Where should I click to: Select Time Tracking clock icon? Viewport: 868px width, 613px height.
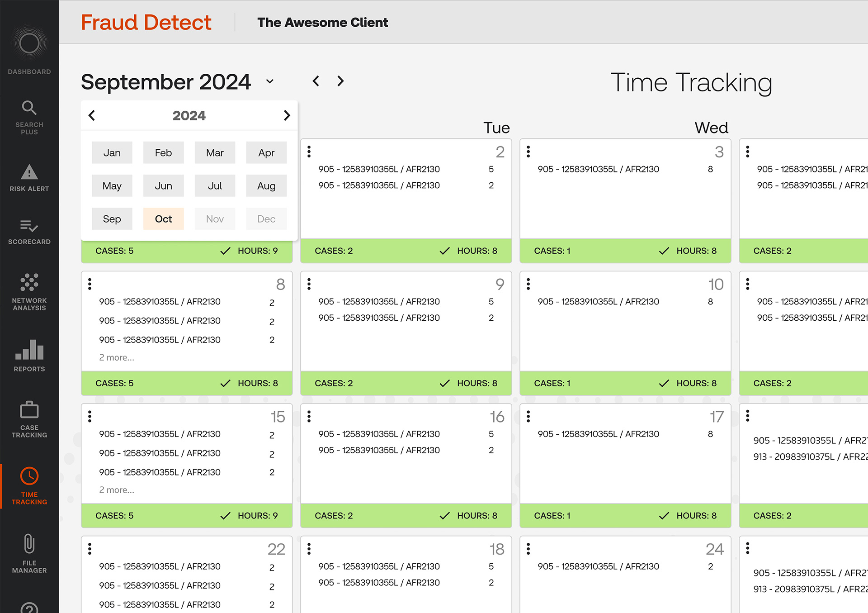[x=29, y=476]
